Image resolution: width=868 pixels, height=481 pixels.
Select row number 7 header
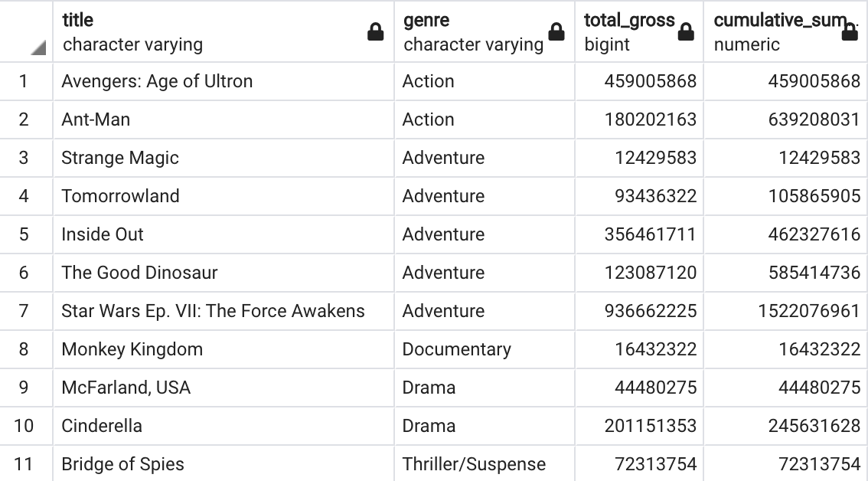24,311
